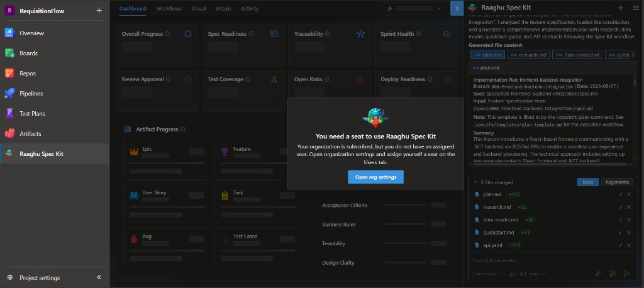Collapse the 5 files changed list
The image size is (644, 288).
point(475,182)
